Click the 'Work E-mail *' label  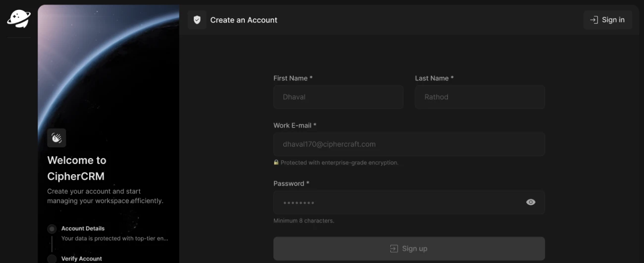[295, 126]
